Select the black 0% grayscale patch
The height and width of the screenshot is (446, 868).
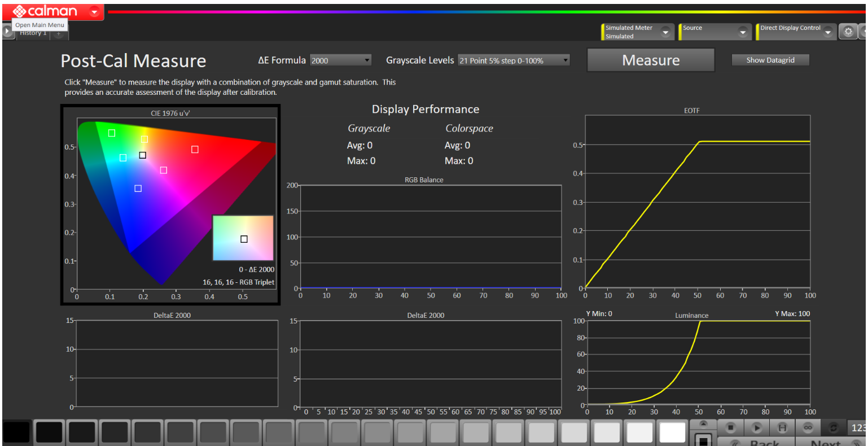(x=16, y=432)
